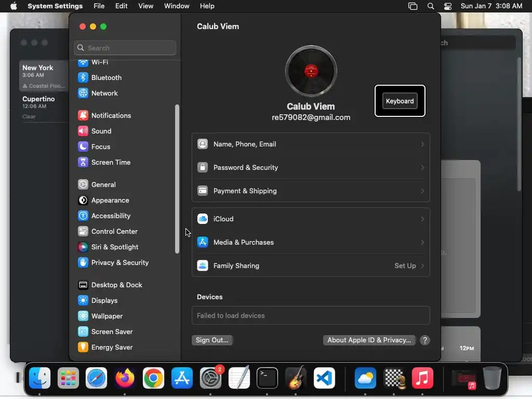Open Accessibility settings
Screen dimensions: 532x399
104,216
